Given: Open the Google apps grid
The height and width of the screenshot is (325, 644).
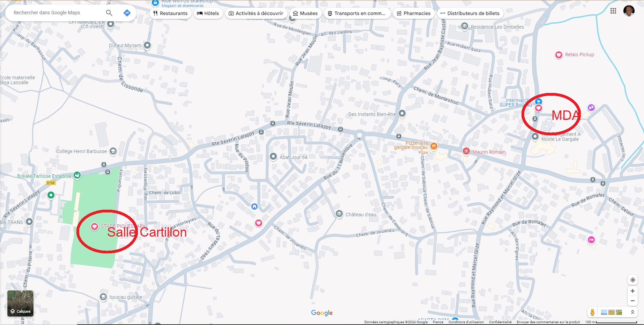Looking at the screenshot, I should 613,11.
